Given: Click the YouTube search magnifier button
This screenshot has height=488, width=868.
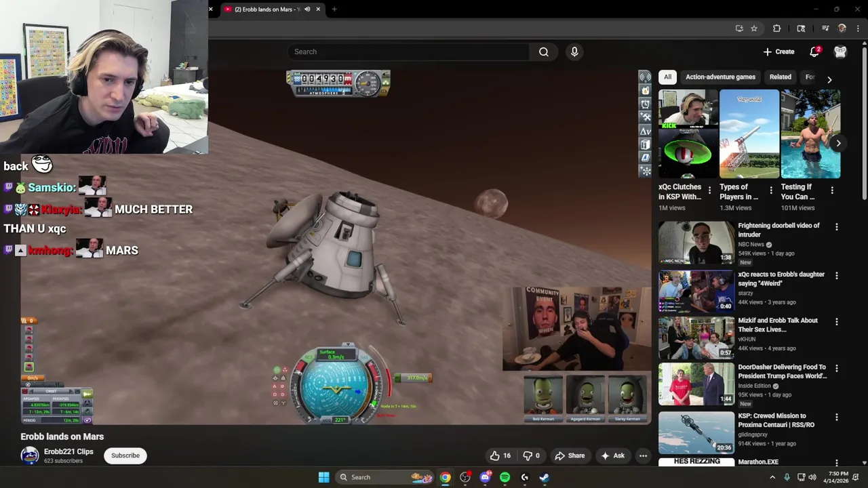Looking at the screenshot, I should [x=544, y=52].
